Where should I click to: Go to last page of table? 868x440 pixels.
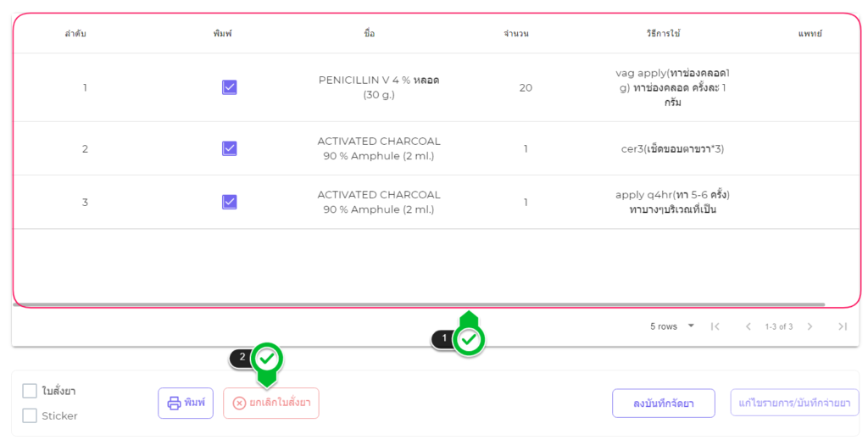842,326
